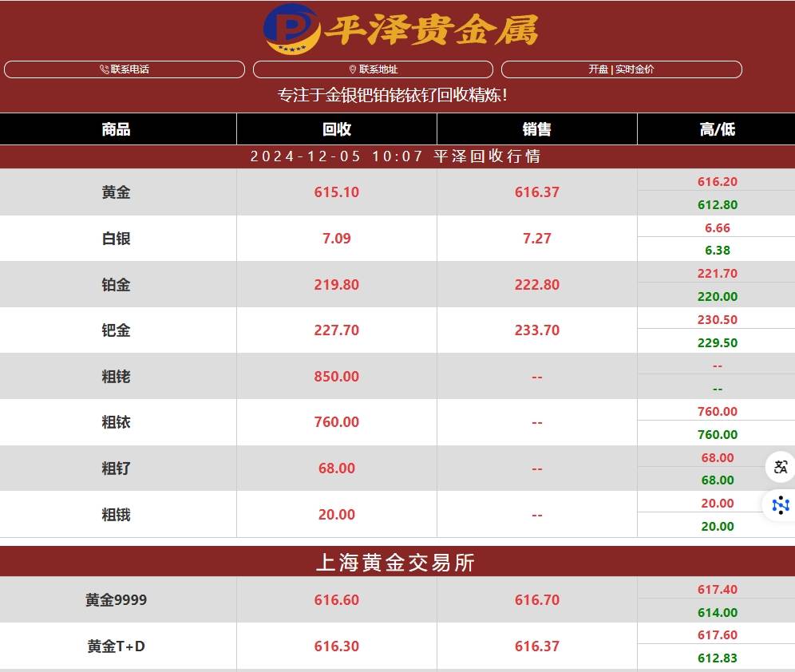Click the 黄金9999 price 616.70

coord(537,599)
